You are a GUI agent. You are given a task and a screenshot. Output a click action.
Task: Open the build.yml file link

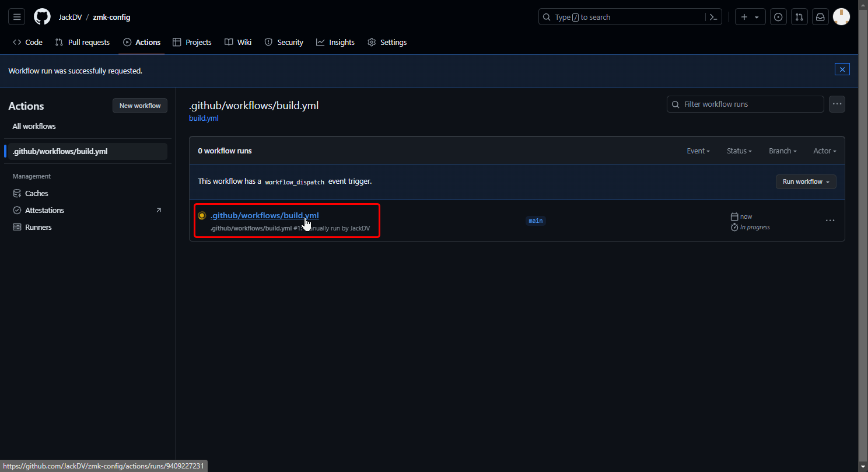pos(204,118)
